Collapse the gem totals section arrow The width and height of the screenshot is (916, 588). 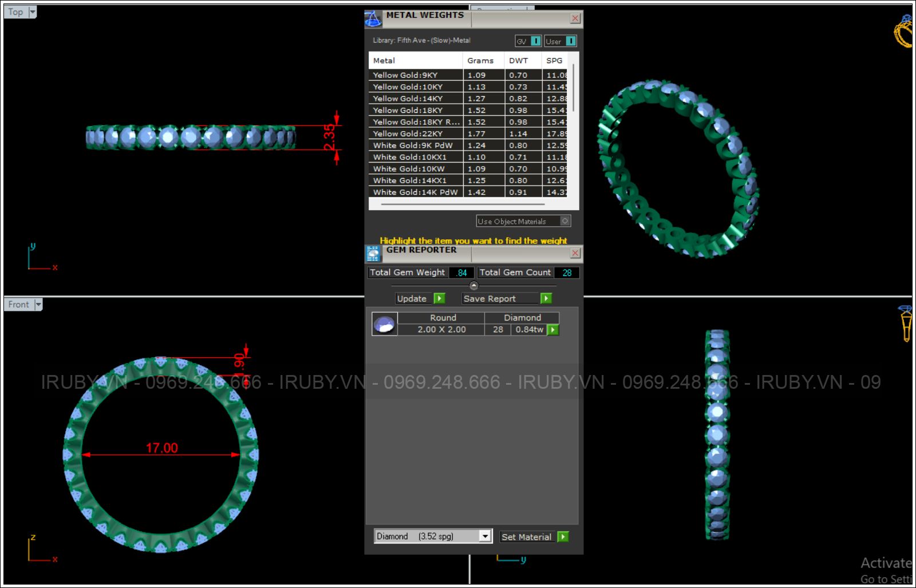473,285
